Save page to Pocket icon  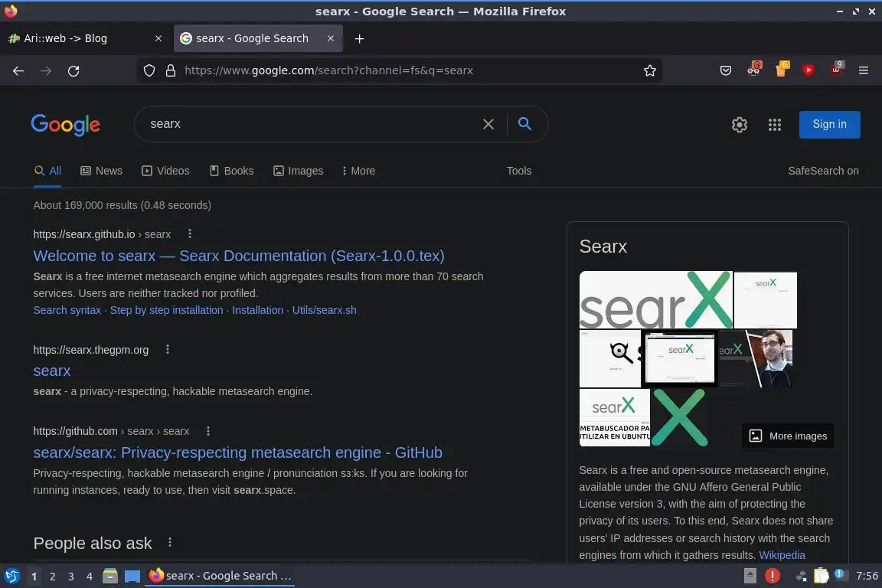pyautogui.click(x=726, y=70)
